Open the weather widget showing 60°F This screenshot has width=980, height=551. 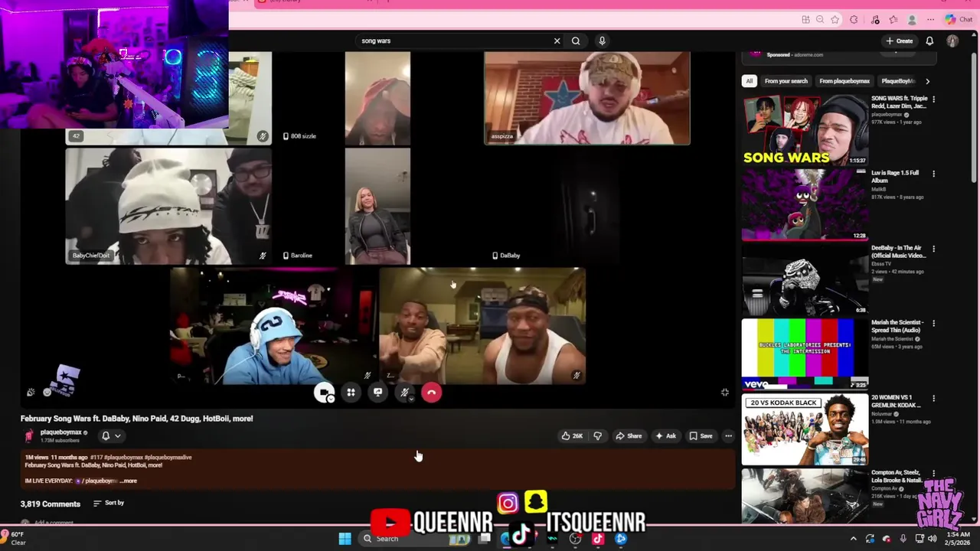[14, 539]
